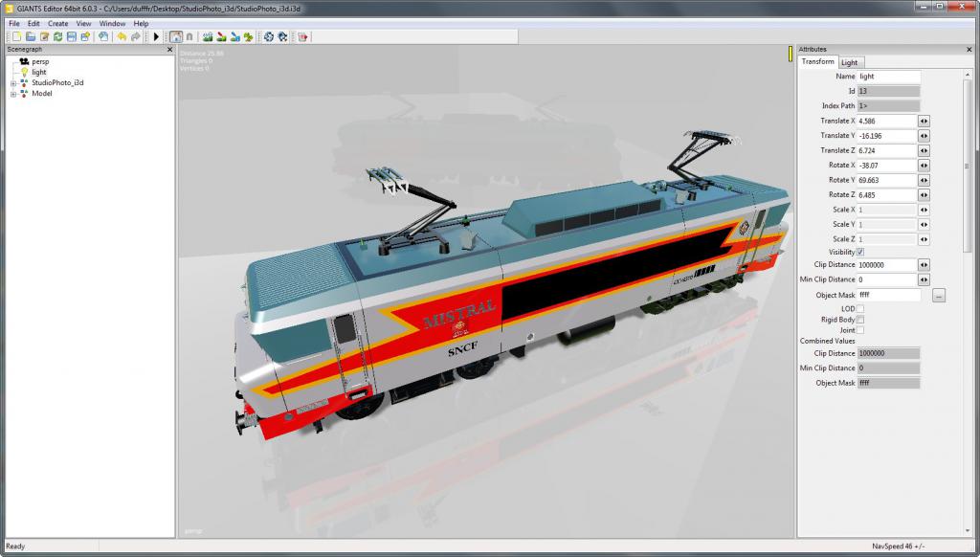Click the Scale X stepper arrows

pyautogui.click(x=924, y=210)
